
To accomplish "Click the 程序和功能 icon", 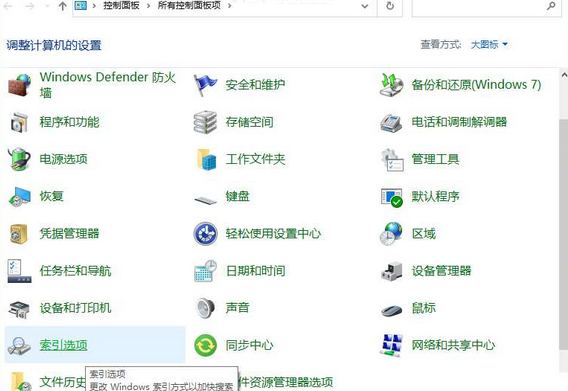I will pos(19,122).
